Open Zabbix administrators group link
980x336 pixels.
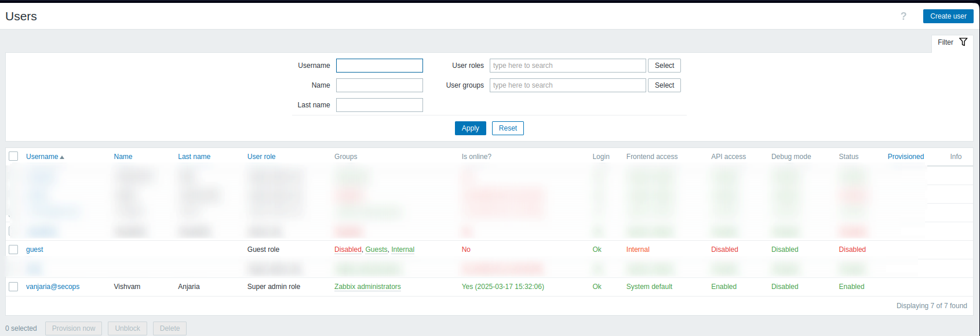pyautogui.click(x=367, y=287)
